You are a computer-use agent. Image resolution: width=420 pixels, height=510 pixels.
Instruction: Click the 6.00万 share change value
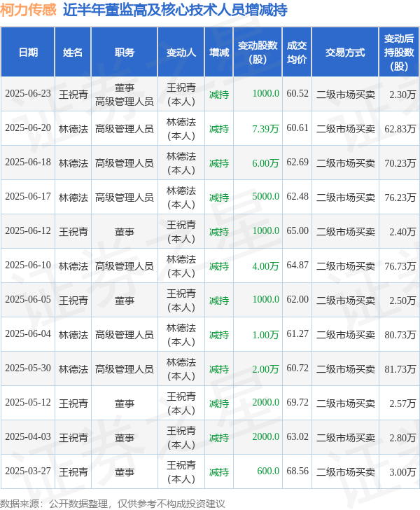(265, 163)
